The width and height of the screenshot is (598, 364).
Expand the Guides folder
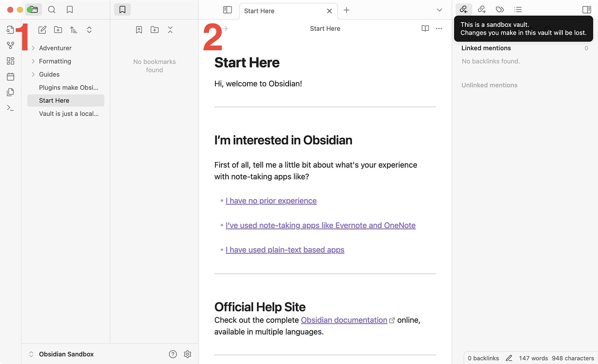tap(33, 75)
